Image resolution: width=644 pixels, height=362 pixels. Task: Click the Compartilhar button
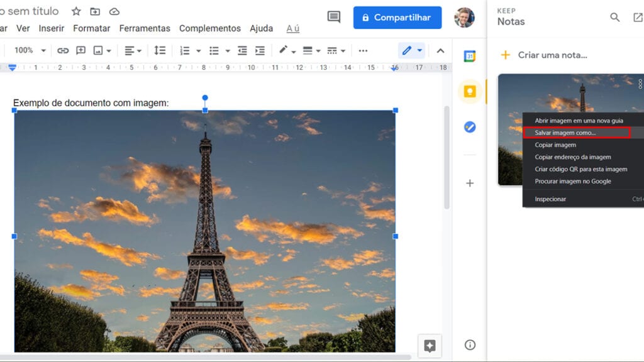click(x=397, y=18)
